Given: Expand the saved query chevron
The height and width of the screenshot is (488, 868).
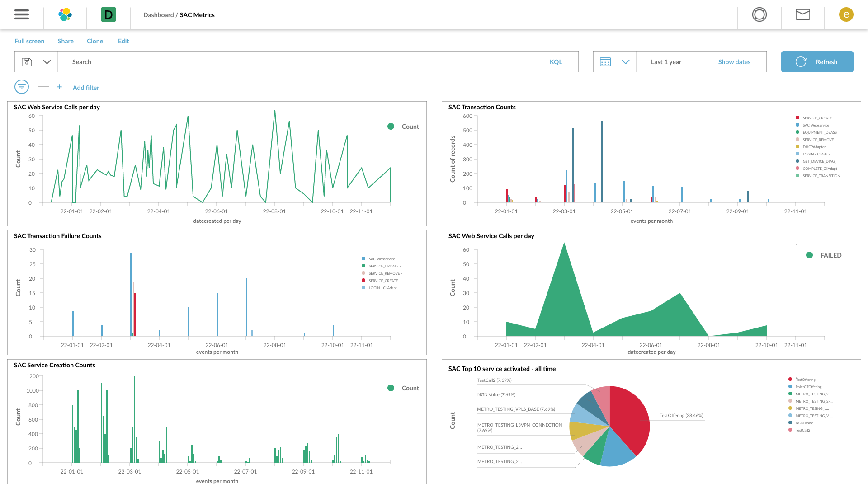Looking at the screenshot, I should (x=47, y=62).
